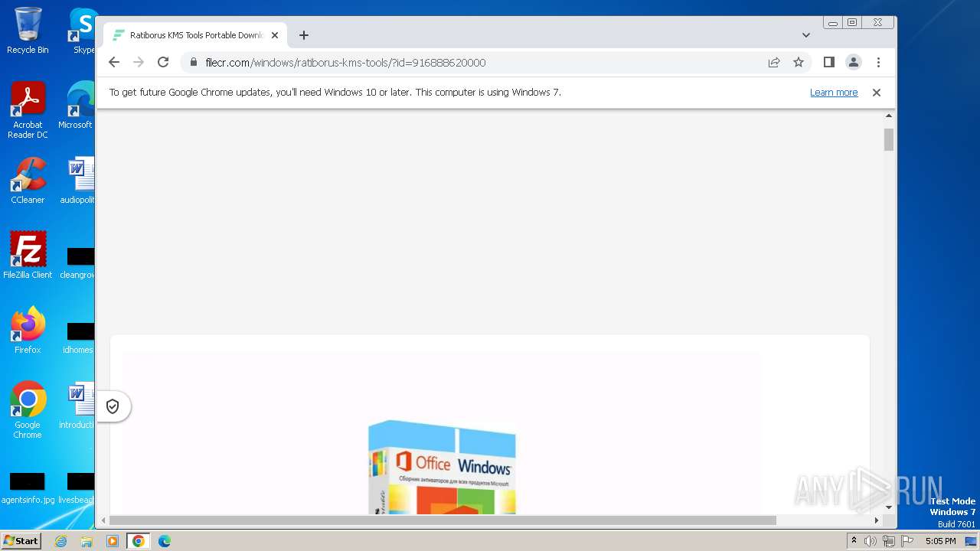This screenshot has width=980, height=551.
Task: Open Microsoft Edge from the taskbar
Action: [x=165, y=541]
